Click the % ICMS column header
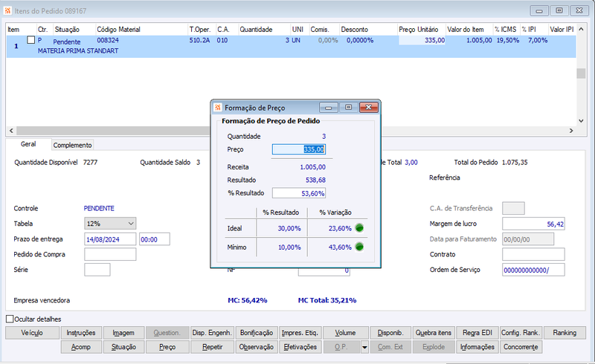The image size is (595, 364). pos(506,29)
